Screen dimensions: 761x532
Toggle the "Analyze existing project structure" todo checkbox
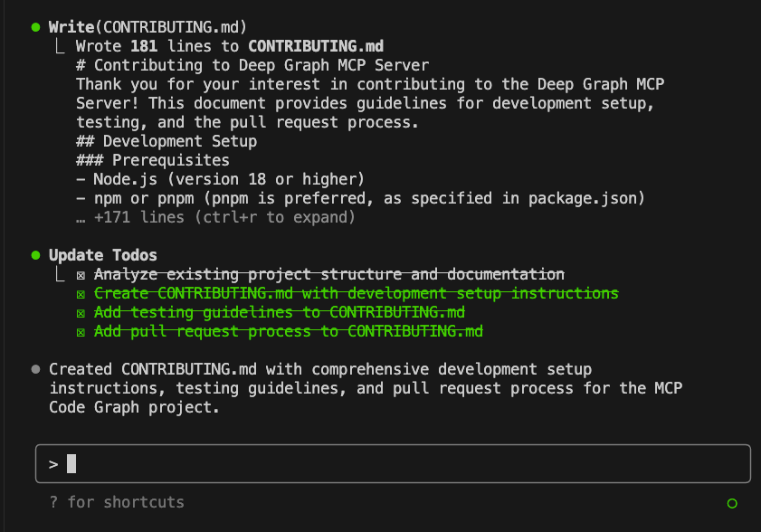coord(81,274)
